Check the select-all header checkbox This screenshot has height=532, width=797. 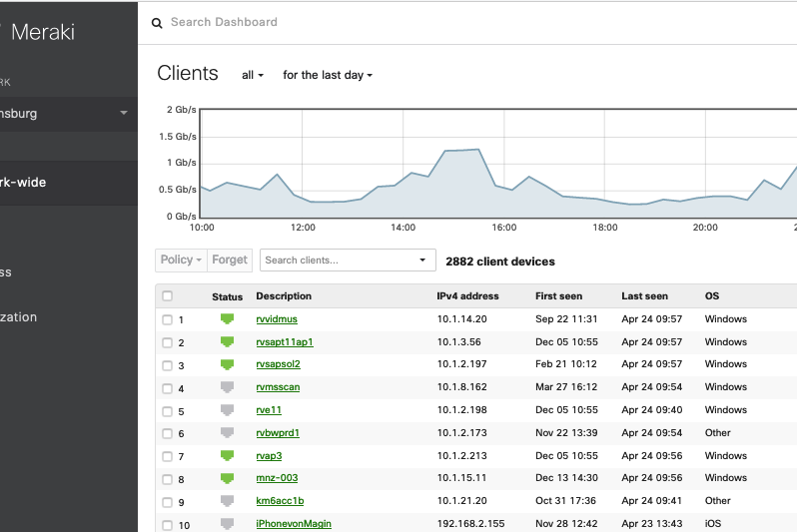tap(168, 296)
